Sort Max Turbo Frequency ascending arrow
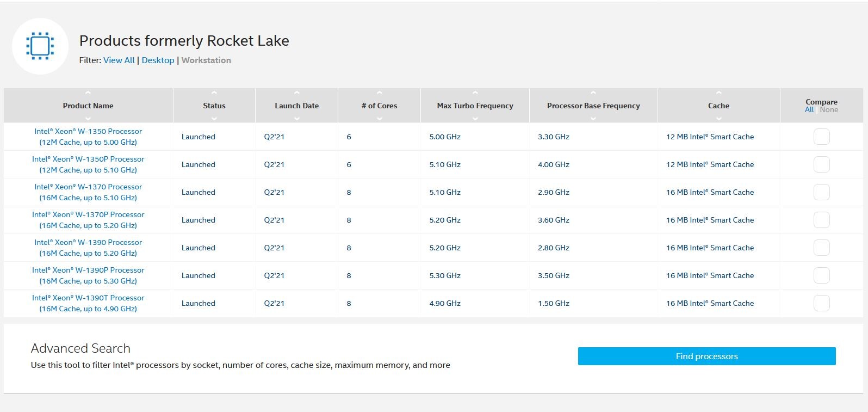The width and height of the screenshot is (868, 412). click(x=475, y=93)
